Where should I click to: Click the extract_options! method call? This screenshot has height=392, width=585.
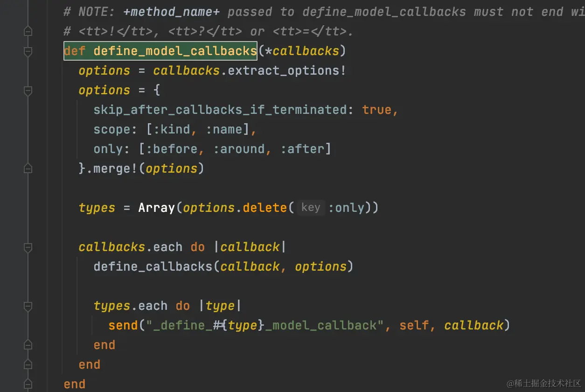287,70
